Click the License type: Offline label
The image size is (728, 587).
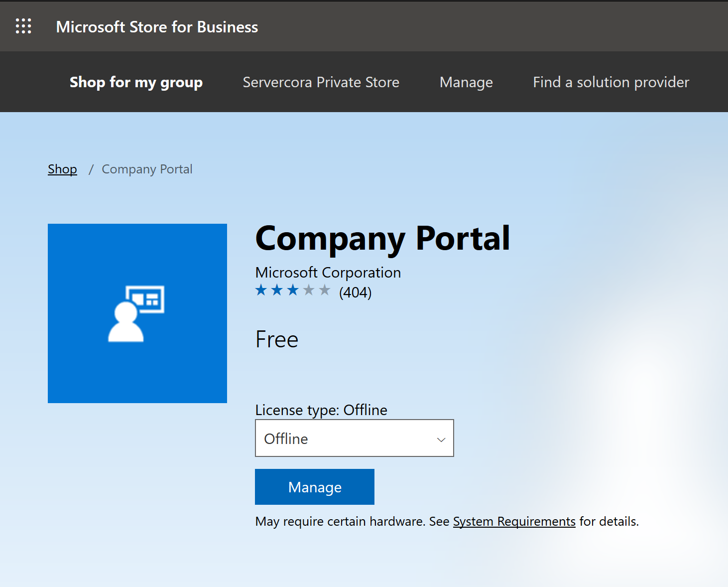point(321,410)
